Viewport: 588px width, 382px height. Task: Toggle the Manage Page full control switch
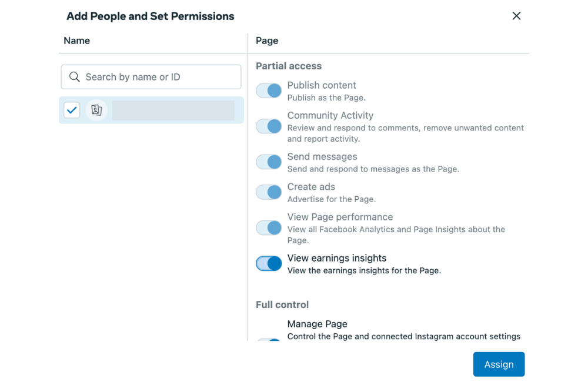click(x=269, y=340)
